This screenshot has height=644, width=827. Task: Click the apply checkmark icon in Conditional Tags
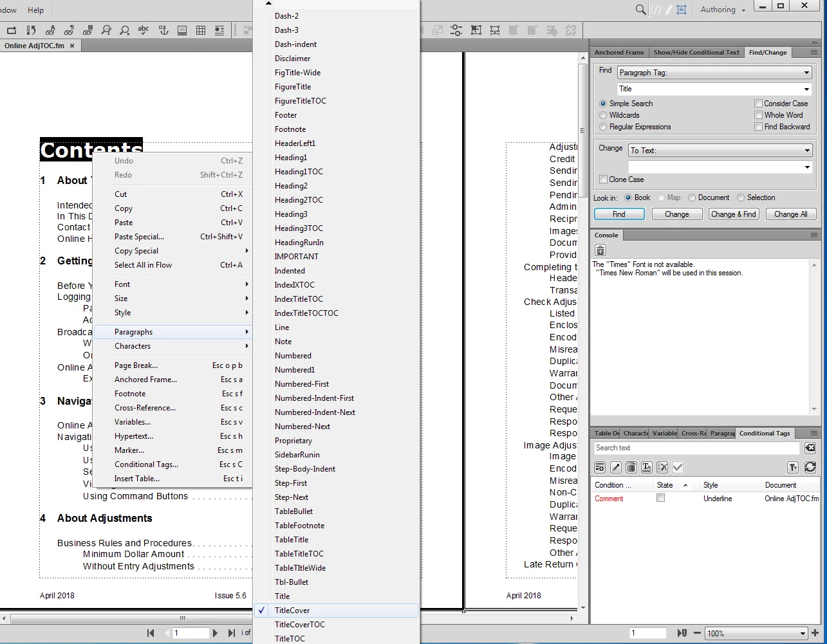[678, 467]
